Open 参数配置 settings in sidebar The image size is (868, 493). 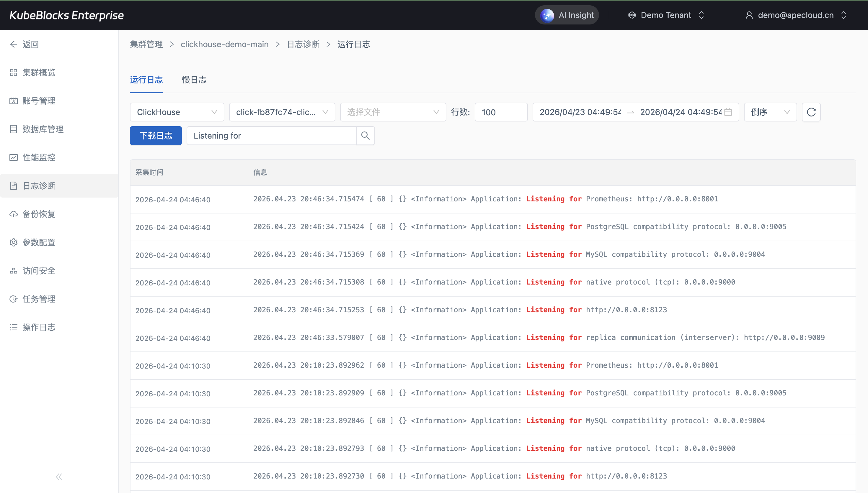tap(39, 242)
